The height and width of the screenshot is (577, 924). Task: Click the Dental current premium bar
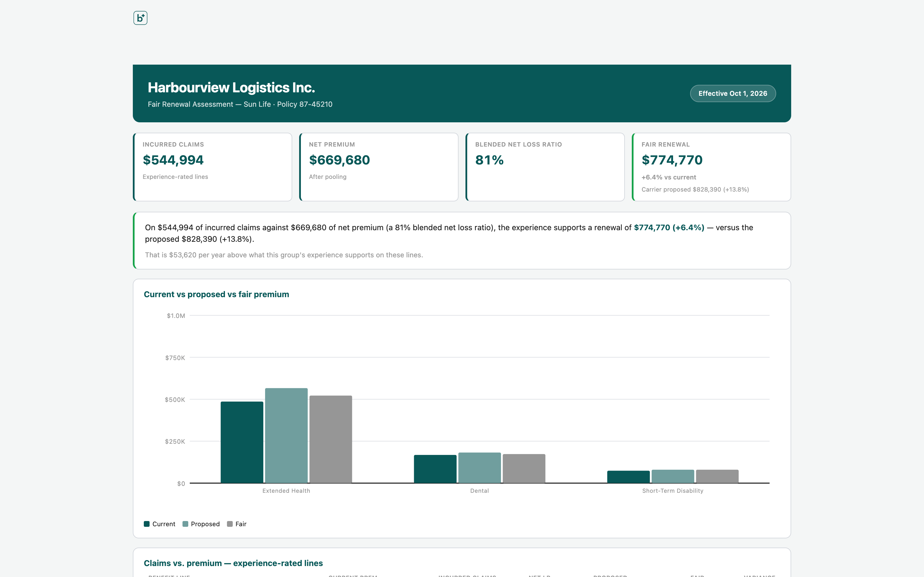pos(435,469)
